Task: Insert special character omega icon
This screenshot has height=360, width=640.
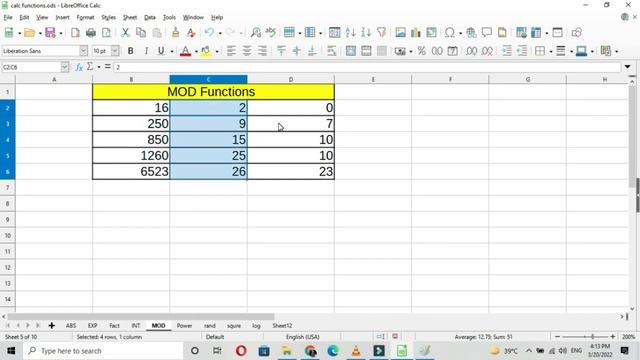Action: (450, 33)
